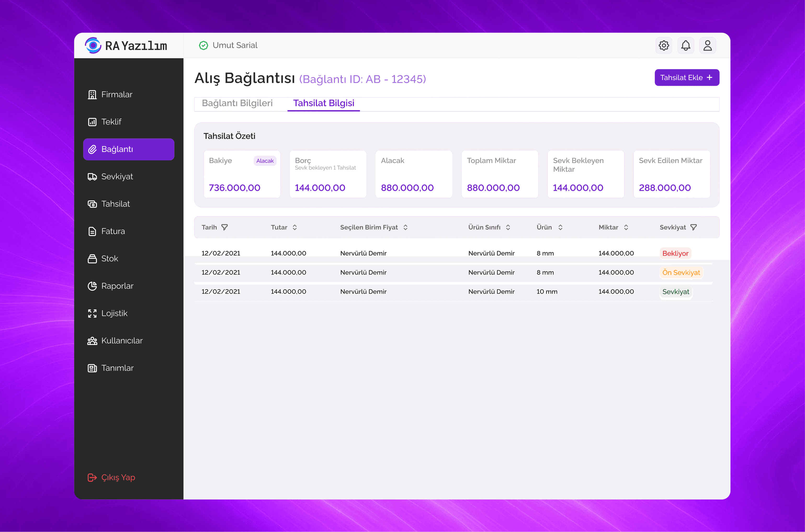Open Firmalar from the sidebar
Screen dimensions: 805x532
pos(117,95)
